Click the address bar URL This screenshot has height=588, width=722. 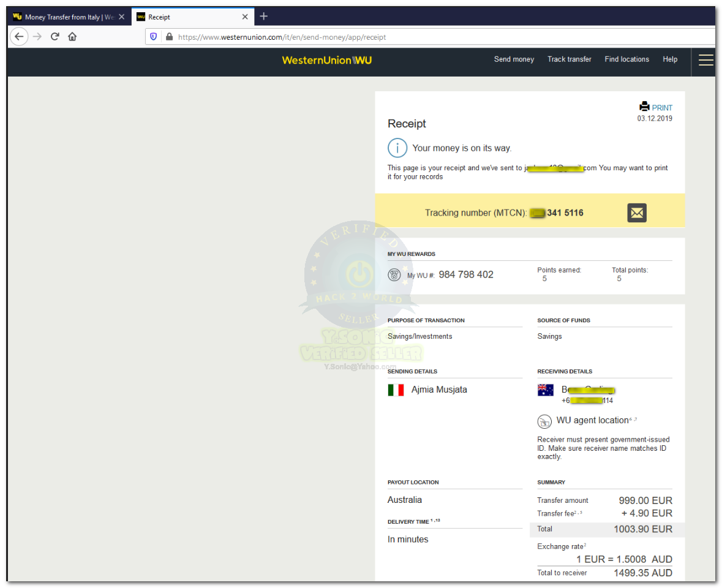click(x=282, y=37)
